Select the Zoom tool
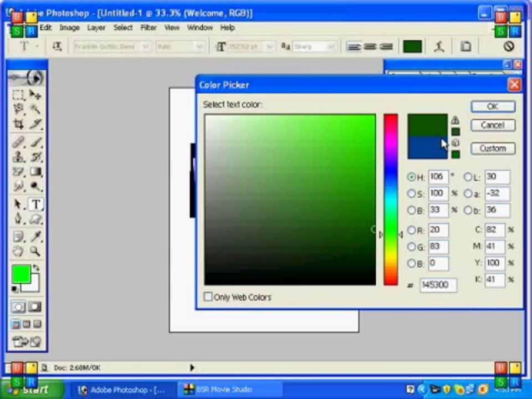The height and width of the screenshot is (399, 532). (x=35, y=252)
